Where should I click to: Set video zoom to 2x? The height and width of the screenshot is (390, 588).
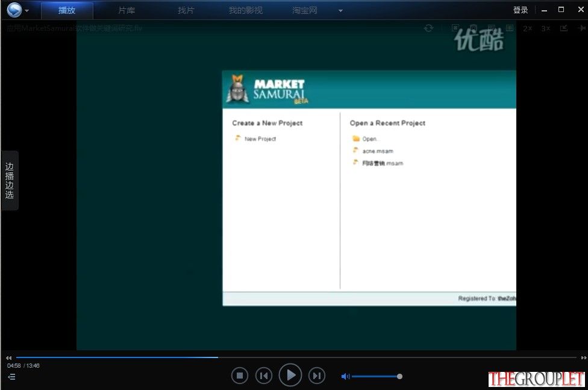(x=527, y=28)
